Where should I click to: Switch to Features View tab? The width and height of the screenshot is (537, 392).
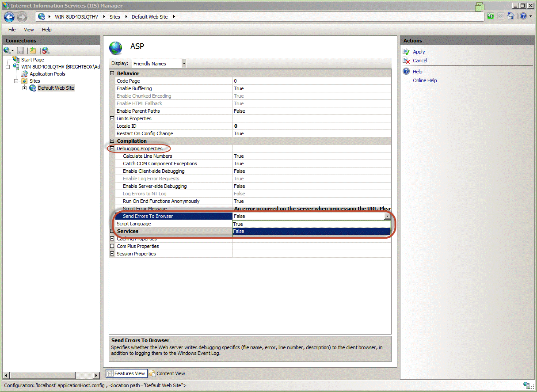point(126,373)
